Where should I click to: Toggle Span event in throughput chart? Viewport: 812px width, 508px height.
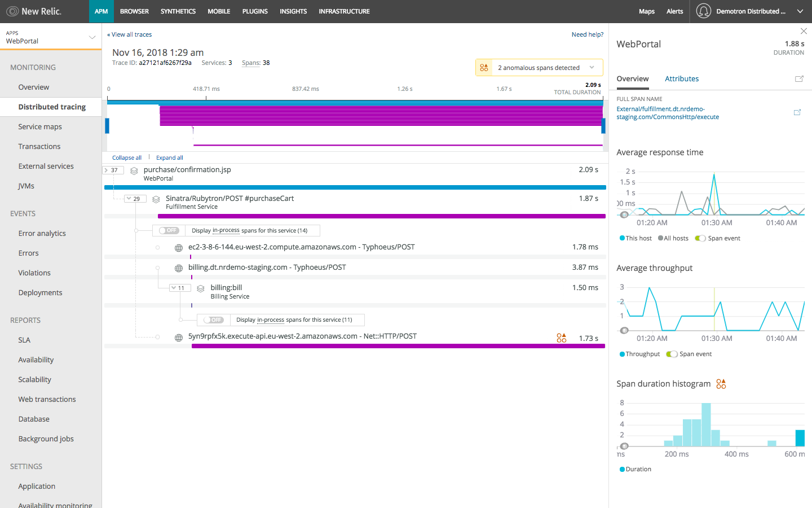click(672, 354)
